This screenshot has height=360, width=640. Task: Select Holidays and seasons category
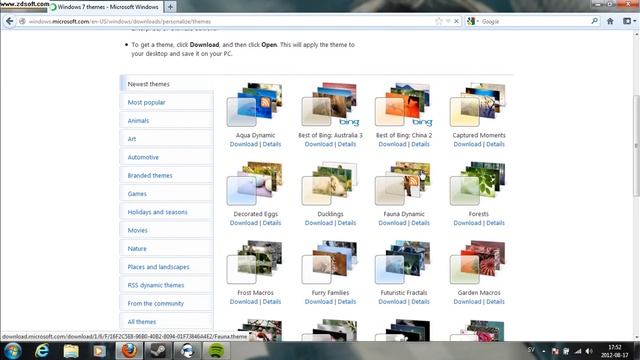tap(167, 212)
